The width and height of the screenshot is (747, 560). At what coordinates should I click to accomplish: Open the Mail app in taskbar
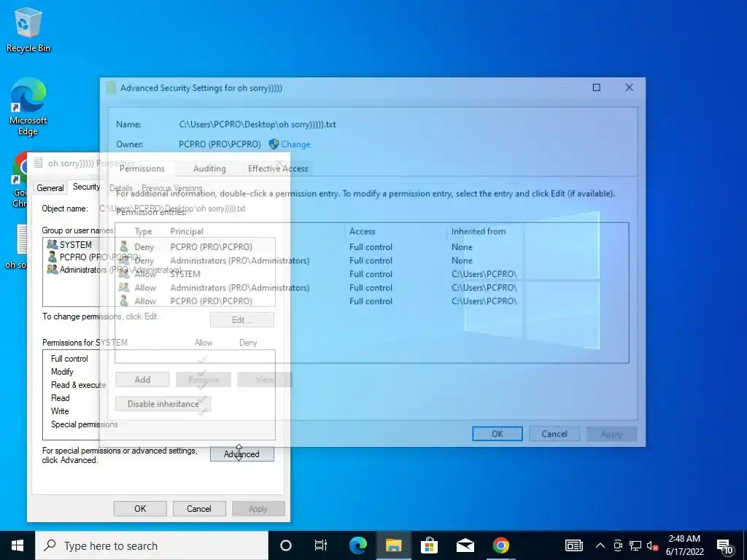(x=465, y=545)
